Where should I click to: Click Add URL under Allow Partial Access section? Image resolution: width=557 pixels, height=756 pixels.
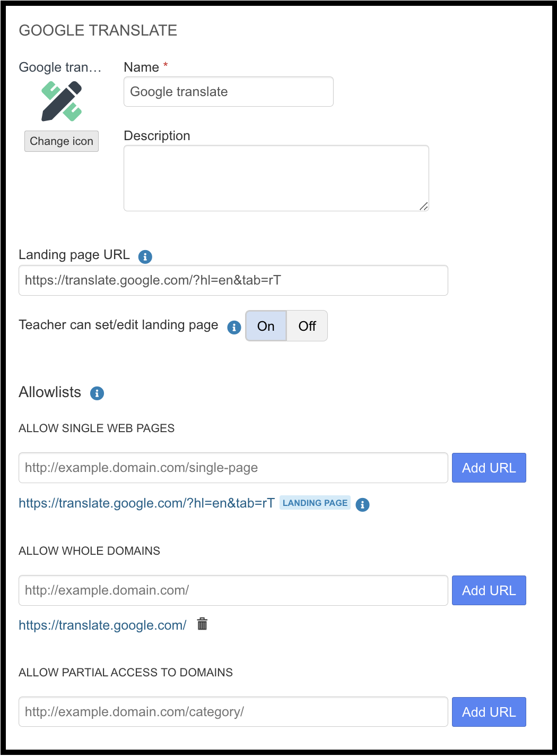[488, 711]
